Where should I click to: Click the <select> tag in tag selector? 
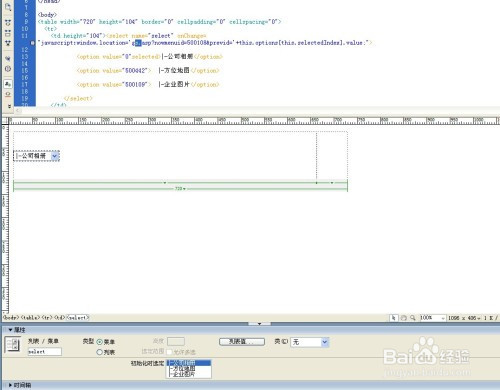[x=78, y=317]
